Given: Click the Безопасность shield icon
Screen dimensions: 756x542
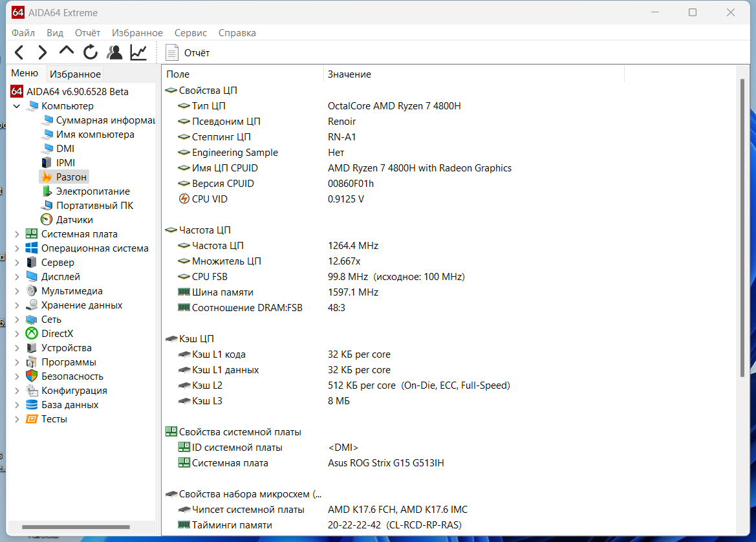Looking at the screenshot, I should (x=32, y=376).
